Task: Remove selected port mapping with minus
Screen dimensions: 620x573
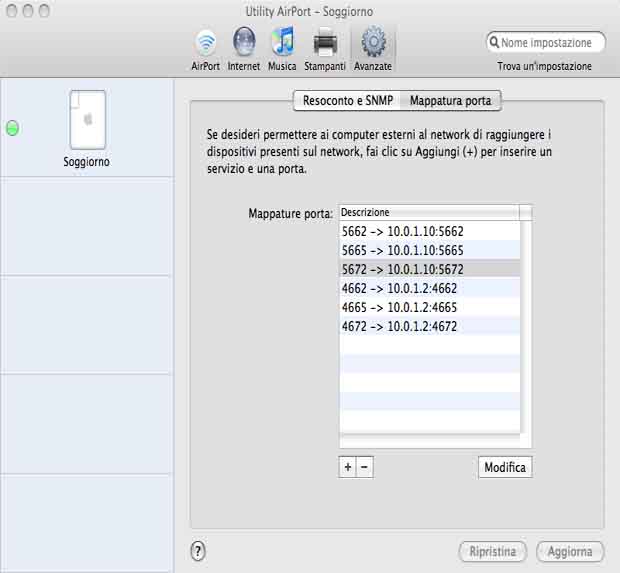Action: pyautogui.click(x=365, y=467)
